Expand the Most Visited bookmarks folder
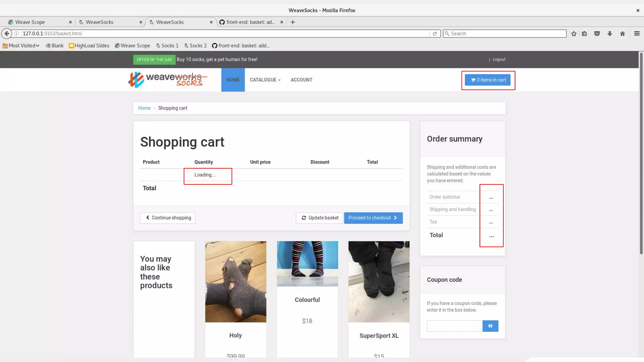 [x=21, y=46]
